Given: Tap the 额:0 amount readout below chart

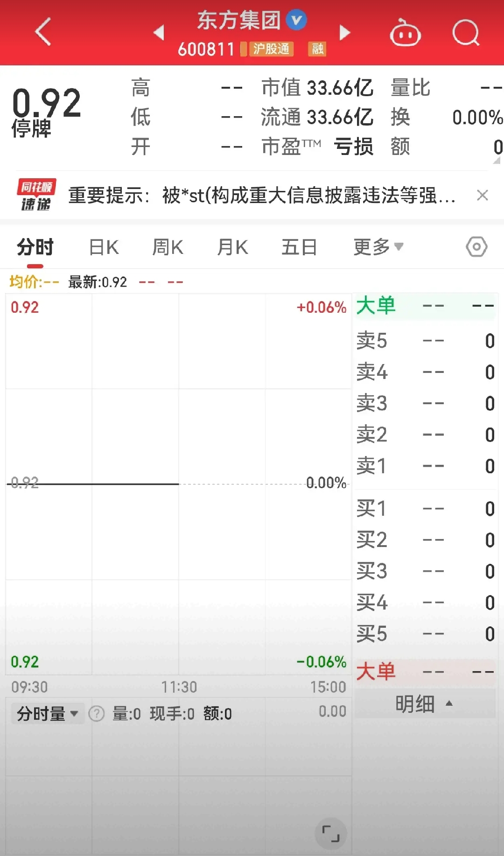Looking at the screenshot, I should [217, 714].
